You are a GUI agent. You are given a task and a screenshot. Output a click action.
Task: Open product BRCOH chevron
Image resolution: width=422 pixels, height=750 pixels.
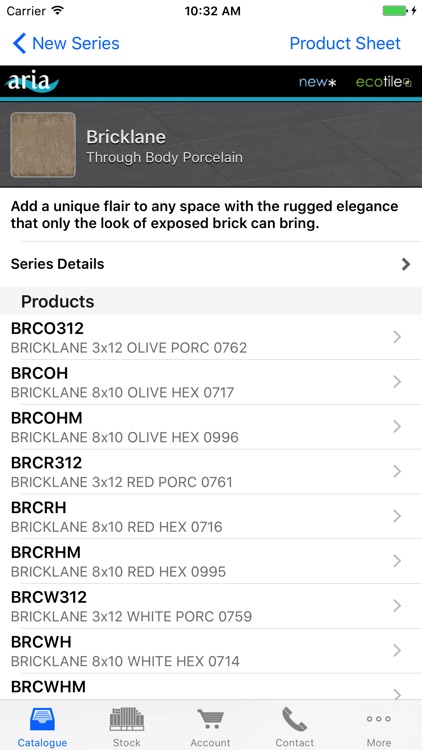click(x=397, y=382)
